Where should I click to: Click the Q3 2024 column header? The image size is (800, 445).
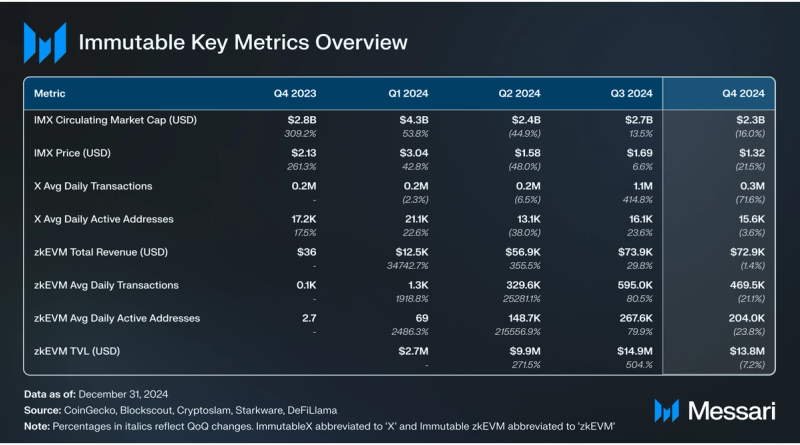[x=632, y=93]
